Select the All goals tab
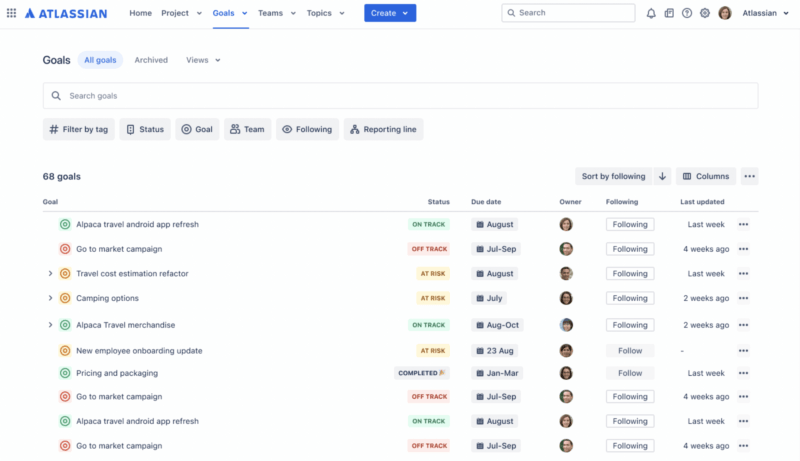 [100, 60]
